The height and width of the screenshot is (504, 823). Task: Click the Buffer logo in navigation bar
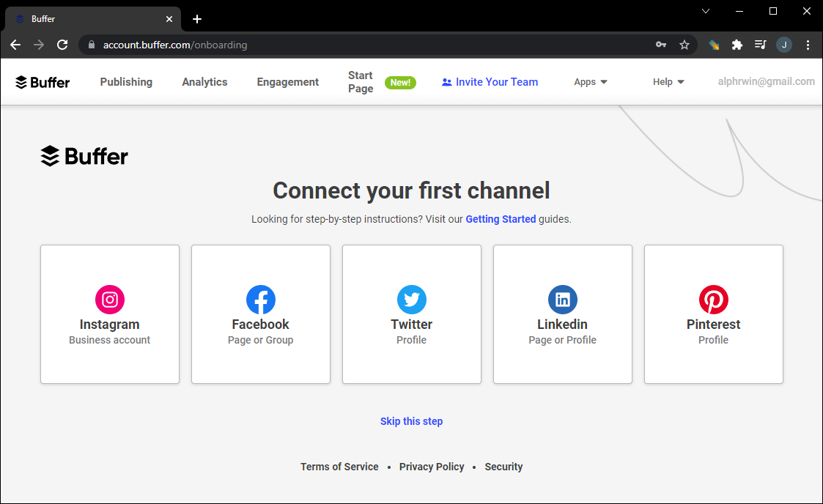point(43,82)
